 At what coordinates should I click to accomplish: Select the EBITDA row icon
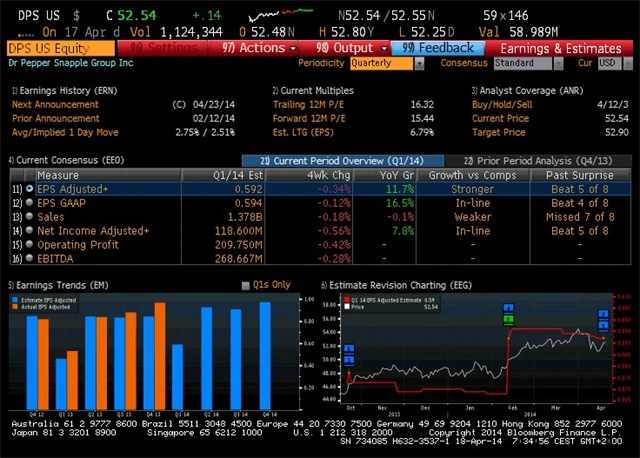click(x=29, y=258)
